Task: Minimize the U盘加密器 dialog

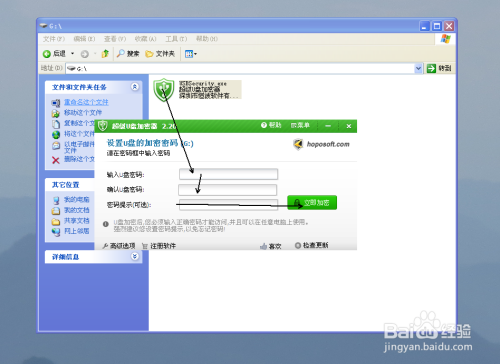Action: point(328,126)
